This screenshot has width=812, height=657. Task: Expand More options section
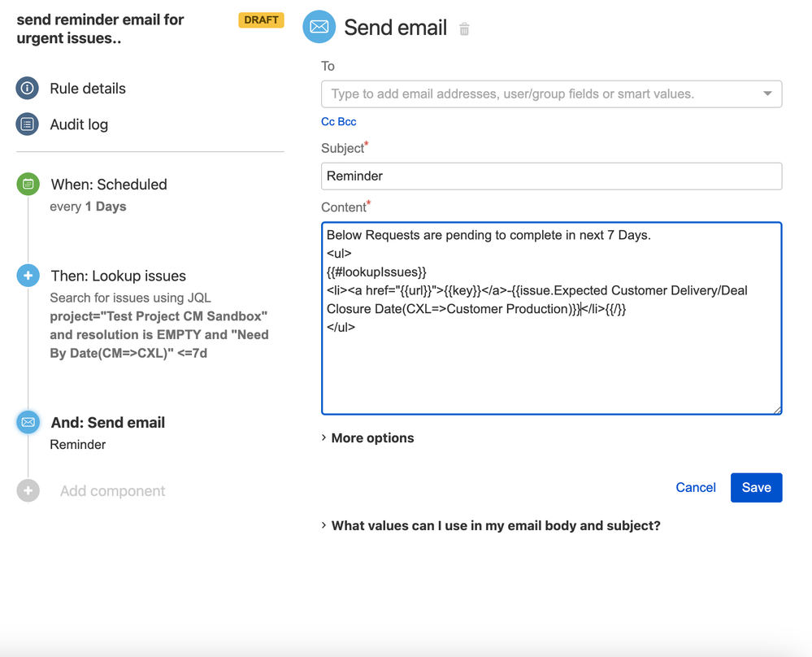(367, 437)
